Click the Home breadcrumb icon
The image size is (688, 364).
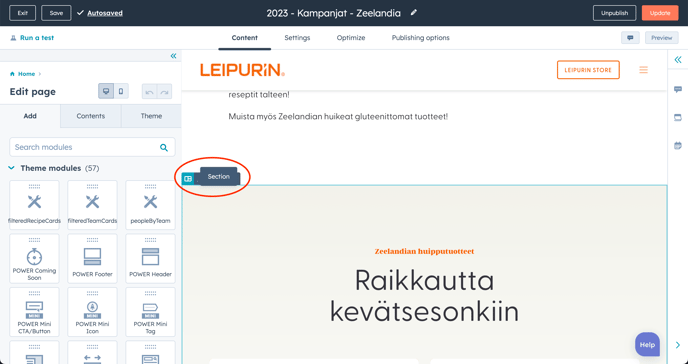pos(12,74)
